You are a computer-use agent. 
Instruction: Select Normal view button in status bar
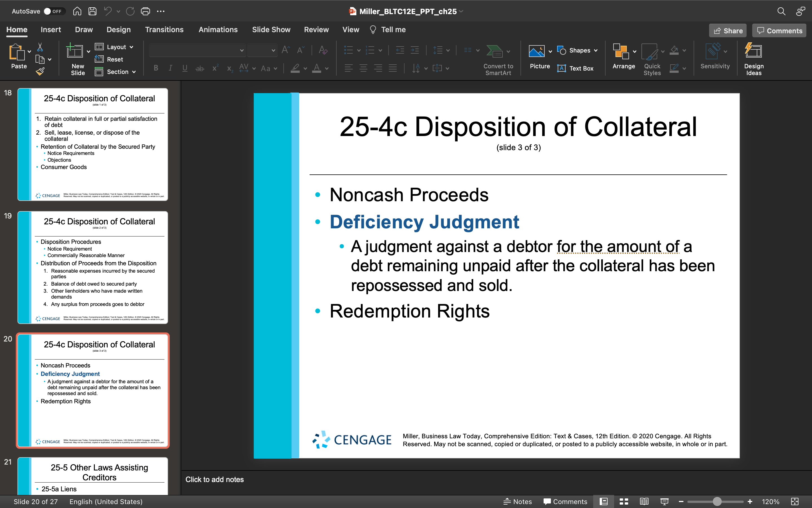pyautogui.click(x=604, y=501)
